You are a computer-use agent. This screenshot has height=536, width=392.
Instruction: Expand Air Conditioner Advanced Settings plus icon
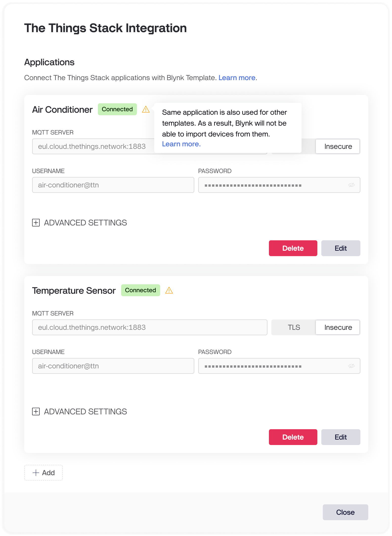point(36,223)
